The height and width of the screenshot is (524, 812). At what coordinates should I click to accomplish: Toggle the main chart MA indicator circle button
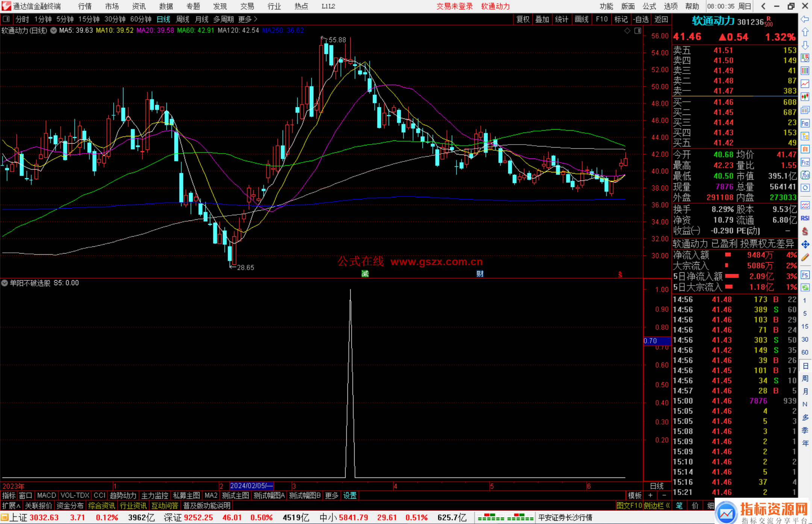coord(54,30)
